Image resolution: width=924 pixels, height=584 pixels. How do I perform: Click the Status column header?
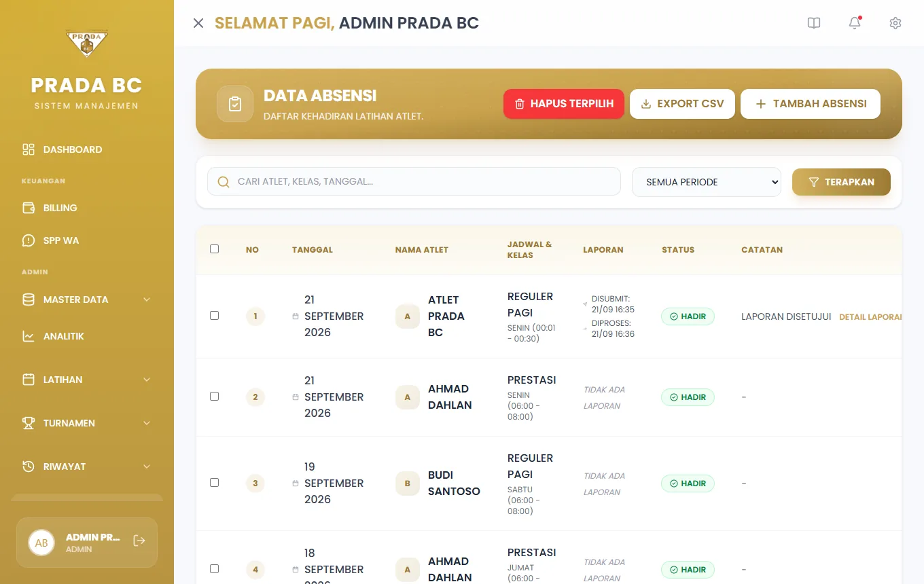(x=678, y=250)
